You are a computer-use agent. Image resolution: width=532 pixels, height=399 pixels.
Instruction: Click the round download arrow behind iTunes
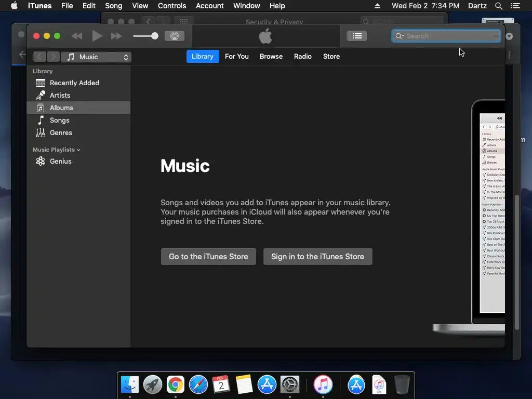509,36
